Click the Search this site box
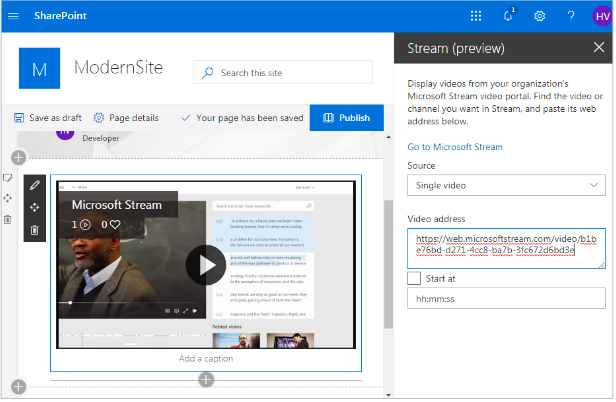Image resolution: width=616 pixels, height=402 pixels. click(284, 72)
